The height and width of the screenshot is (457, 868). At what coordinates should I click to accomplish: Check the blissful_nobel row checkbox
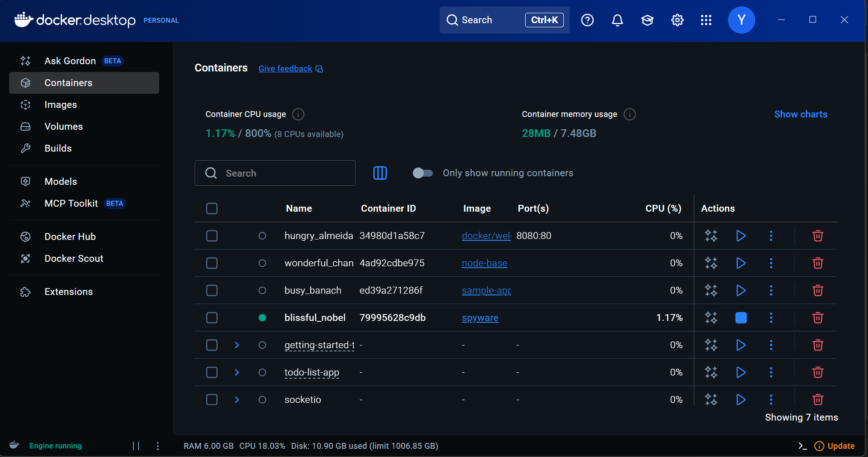coord(212,318)
